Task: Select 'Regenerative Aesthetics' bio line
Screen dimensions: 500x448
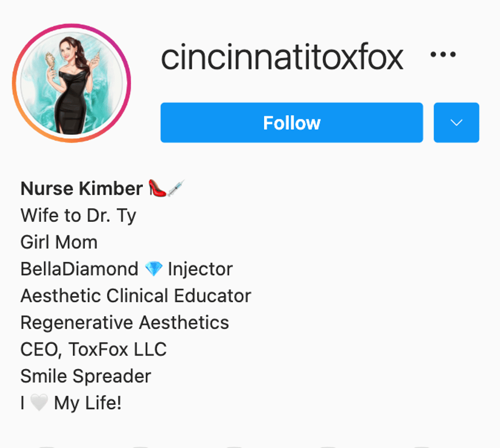Action: 125,323
